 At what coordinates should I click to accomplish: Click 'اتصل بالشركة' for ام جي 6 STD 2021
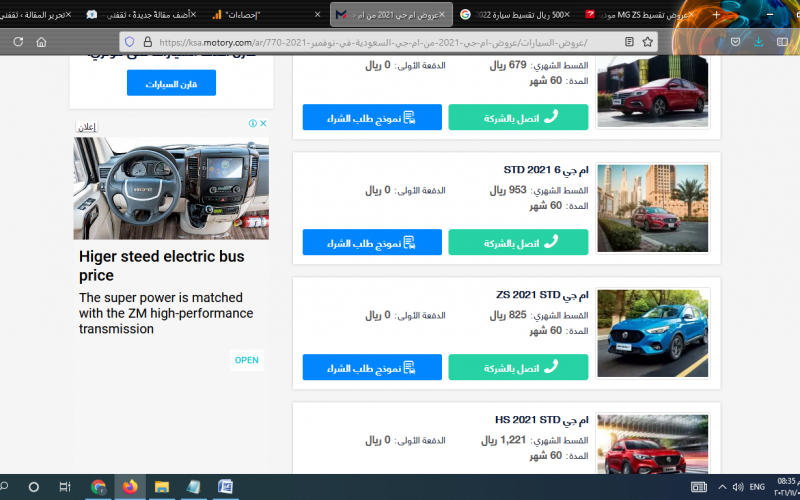tap(518, 242)
